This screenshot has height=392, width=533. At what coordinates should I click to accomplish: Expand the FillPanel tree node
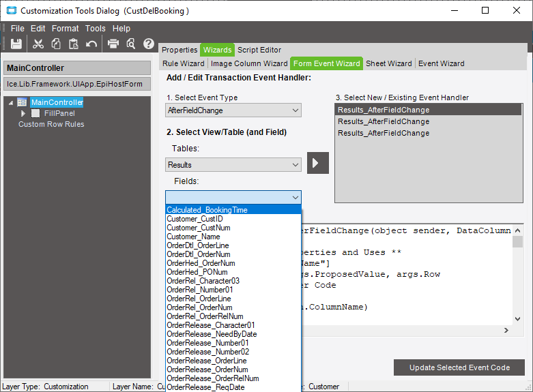pyautogui.click(x=23, y=113)
